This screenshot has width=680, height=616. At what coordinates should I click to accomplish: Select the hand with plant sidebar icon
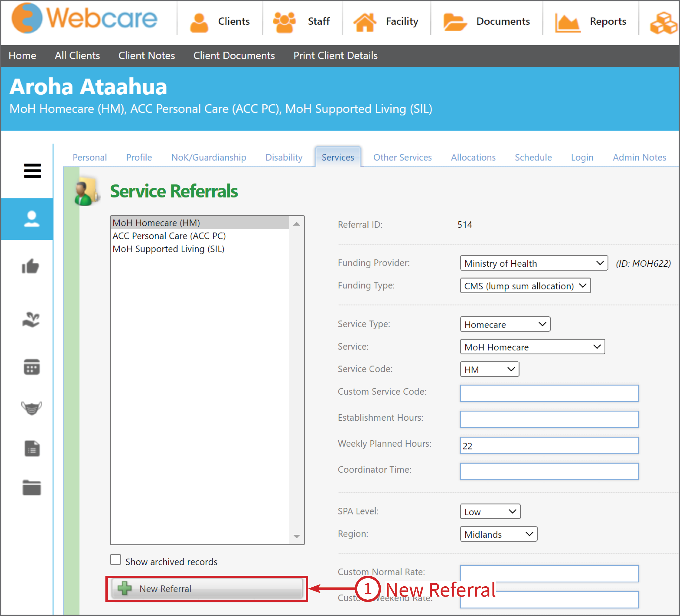point(31,319)
